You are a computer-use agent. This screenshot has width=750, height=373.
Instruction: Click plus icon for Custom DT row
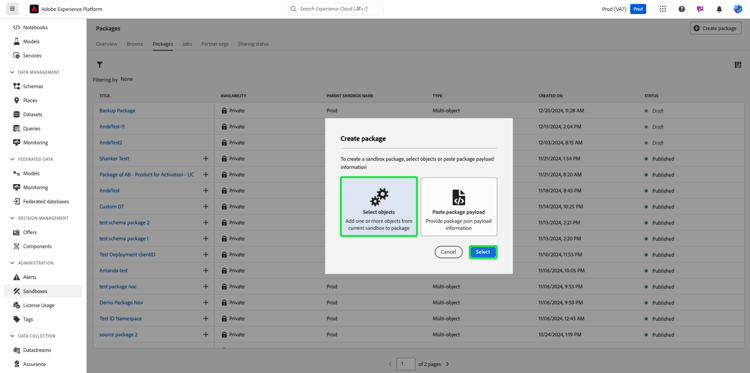(206, 207)
